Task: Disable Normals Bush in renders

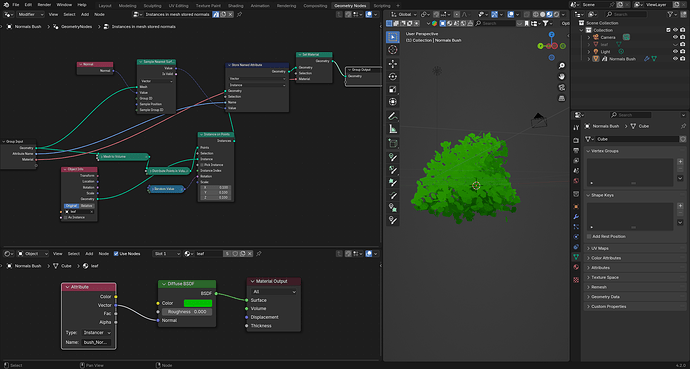Action: coord(682,58)
